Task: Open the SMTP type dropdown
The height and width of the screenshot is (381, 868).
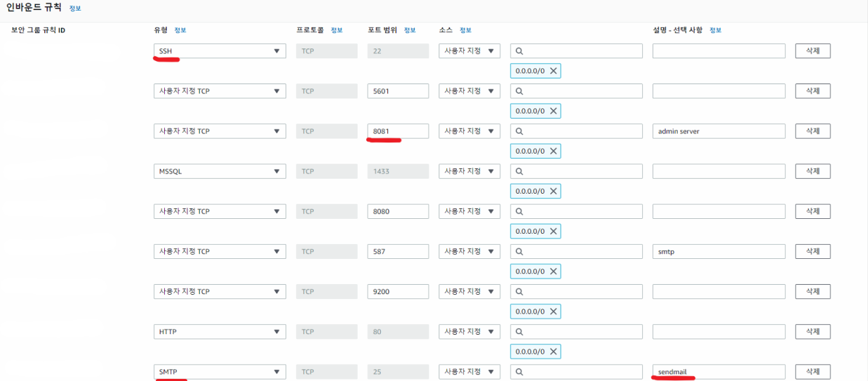Action: click(220, 372)
